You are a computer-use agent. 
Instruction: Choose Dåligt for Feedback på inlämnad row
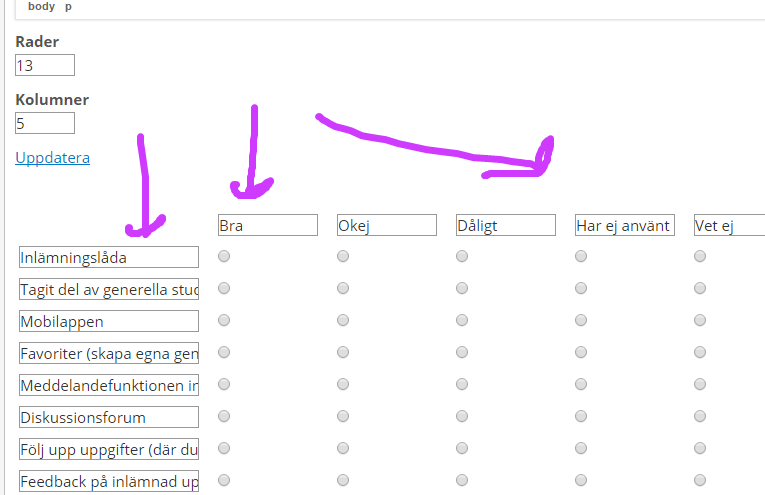(462, 479)
